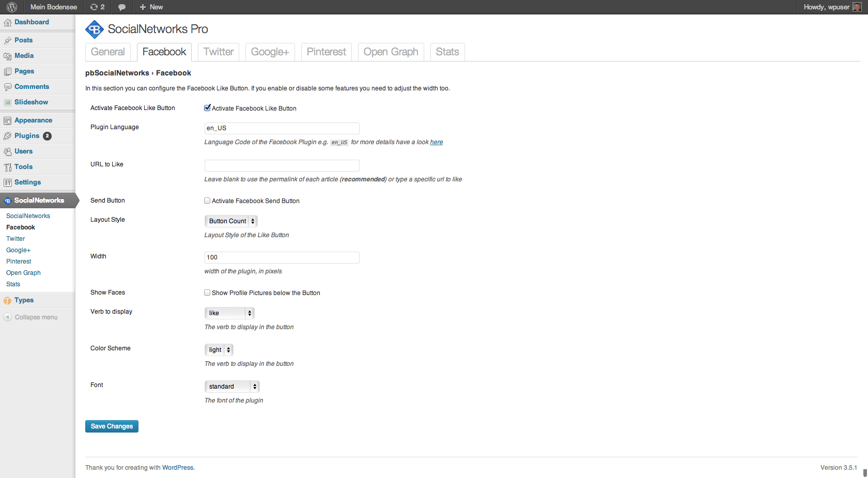Click the Plugins icon in sidebar
Image resolution: width=868 pixels, height=478 pixels.
tap(8, 136)
